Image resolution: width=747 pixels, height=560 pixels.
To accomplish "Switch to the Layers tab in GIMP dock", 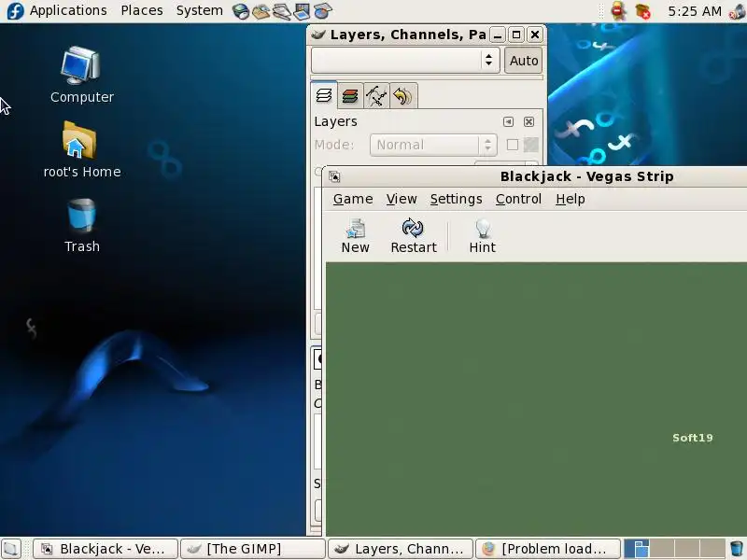I will (x=324, y=96).
